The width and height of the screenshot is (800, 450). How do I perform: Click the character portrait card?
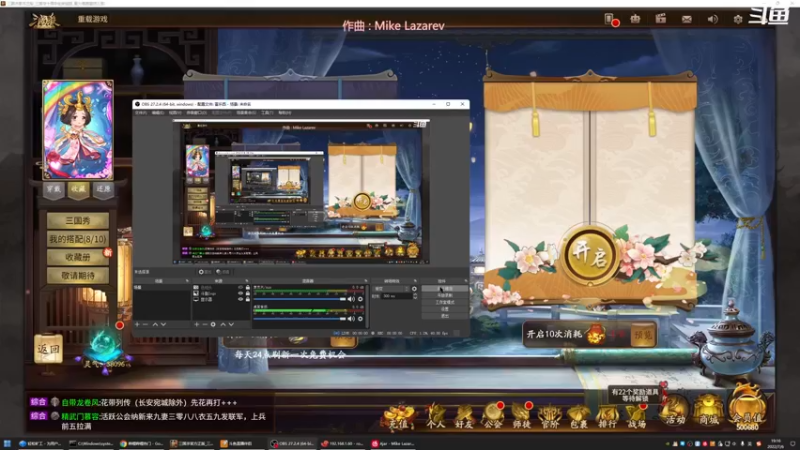(x=78, y=130)
